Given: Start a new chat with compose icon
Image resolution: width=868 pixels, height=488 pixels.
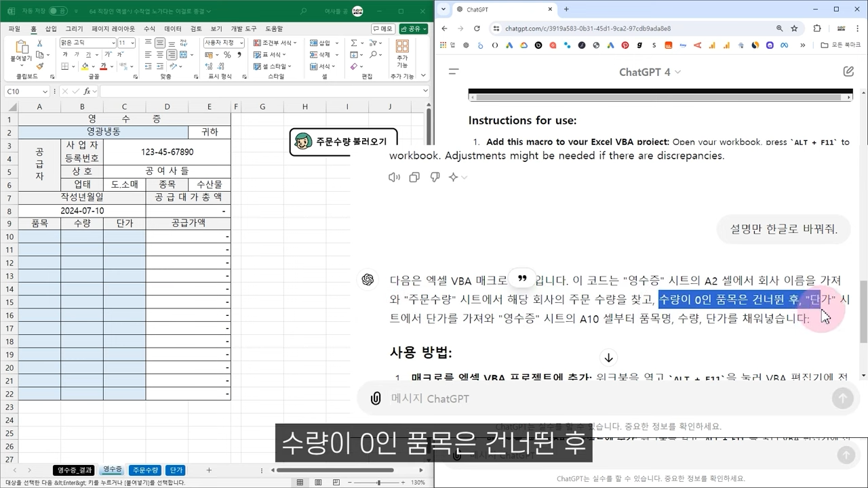Looking at the screenshot, I should coord(848,71).
